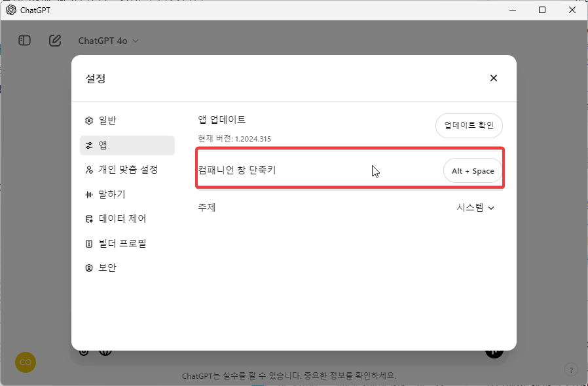Screen dimensions: 588x386
Task: Toggle the sidebar panel icon
Action: pos(24,40)
